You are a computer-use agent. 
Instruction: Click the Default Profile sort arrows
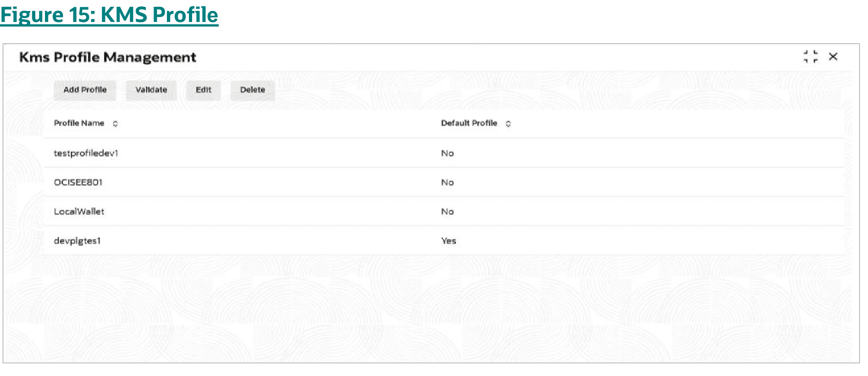(508, 124)
